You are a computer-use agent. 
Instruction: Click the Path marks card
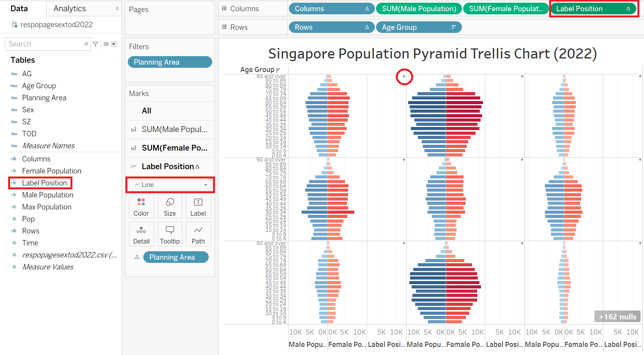click(x=198, y=234)
